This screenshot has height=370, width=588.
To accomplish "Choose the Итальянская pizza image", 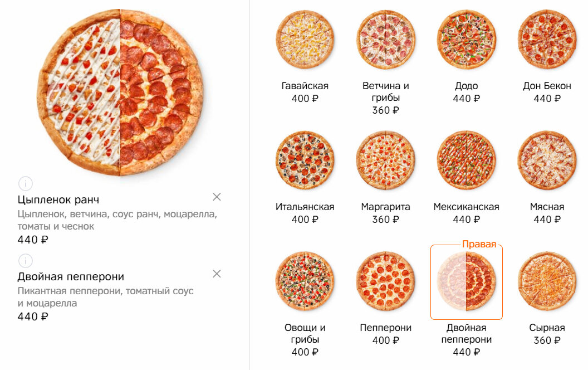I will [x=305, y=160].
